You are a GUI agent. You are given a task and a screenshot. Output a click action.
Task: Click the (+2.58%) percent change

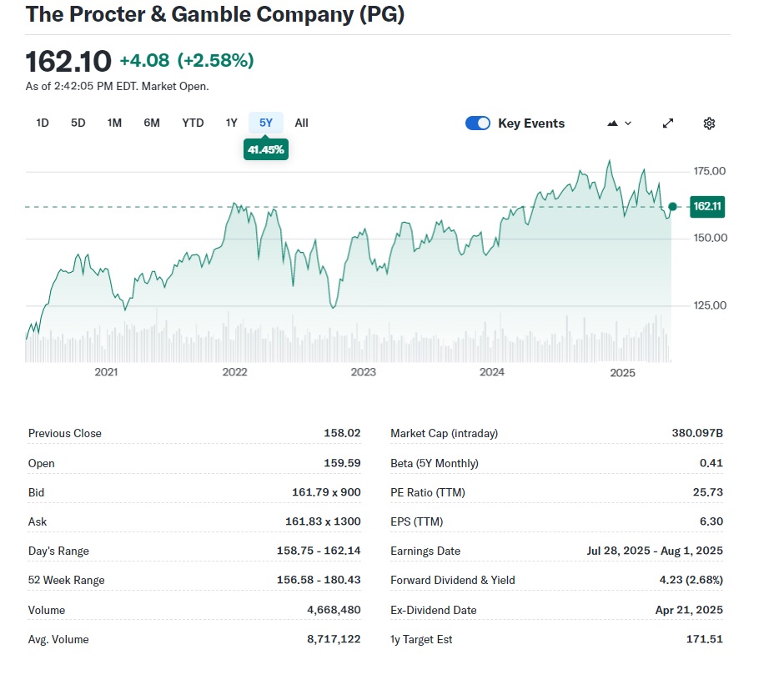click(215, 61)
